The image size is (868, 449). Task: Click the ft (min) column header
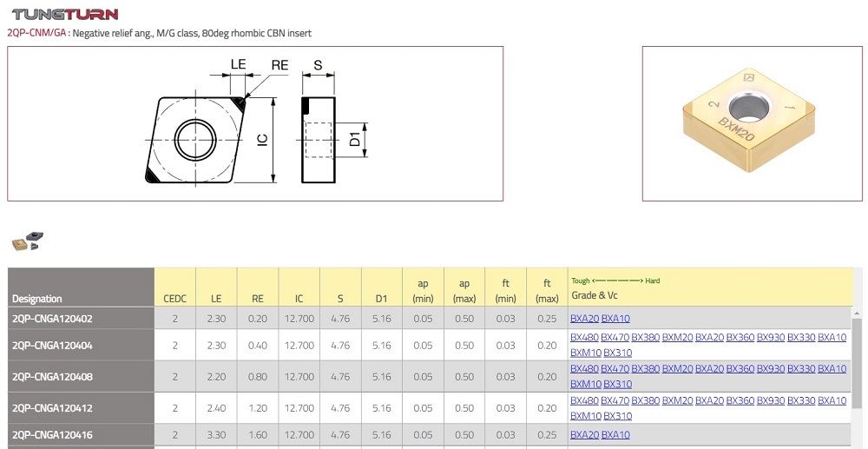506,287
